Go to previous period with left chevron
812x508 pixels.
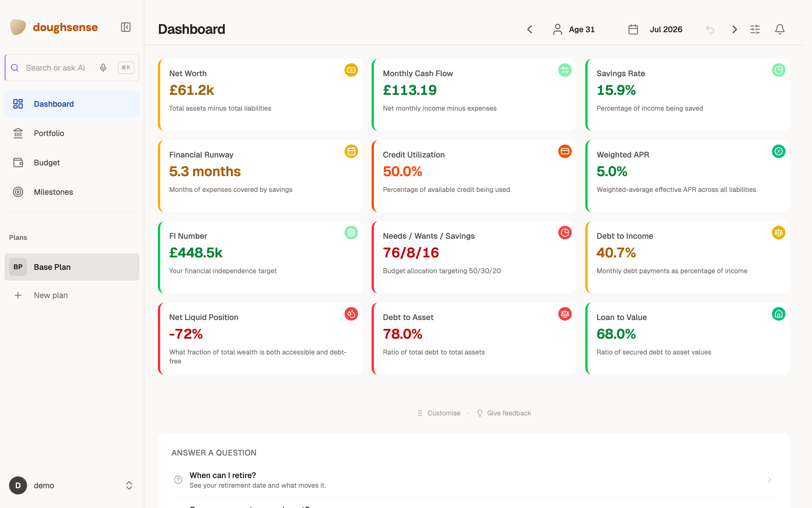point(530,30)
